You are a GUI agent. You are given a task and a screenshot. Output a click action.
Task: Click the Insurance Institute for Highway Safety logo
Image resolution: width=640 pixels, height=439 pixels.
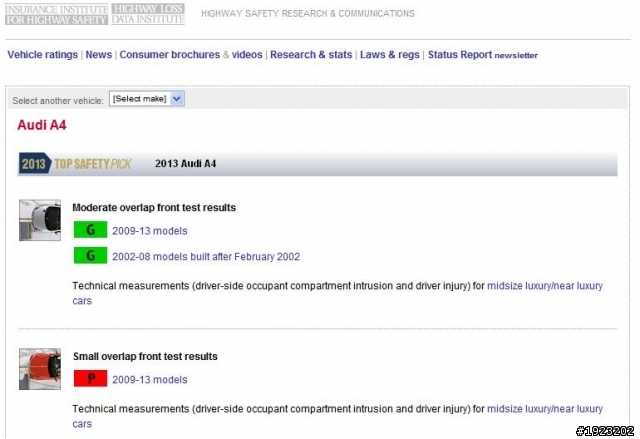click(x=56, y=14)
